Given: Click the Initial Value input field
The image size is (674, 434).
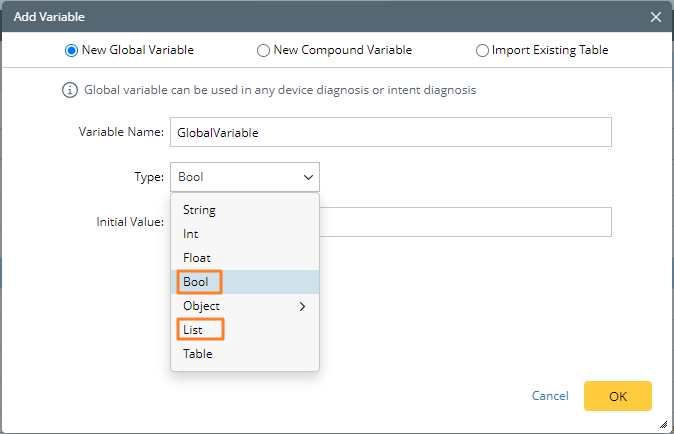Looking at the screenshot, I should click(465, 222).
